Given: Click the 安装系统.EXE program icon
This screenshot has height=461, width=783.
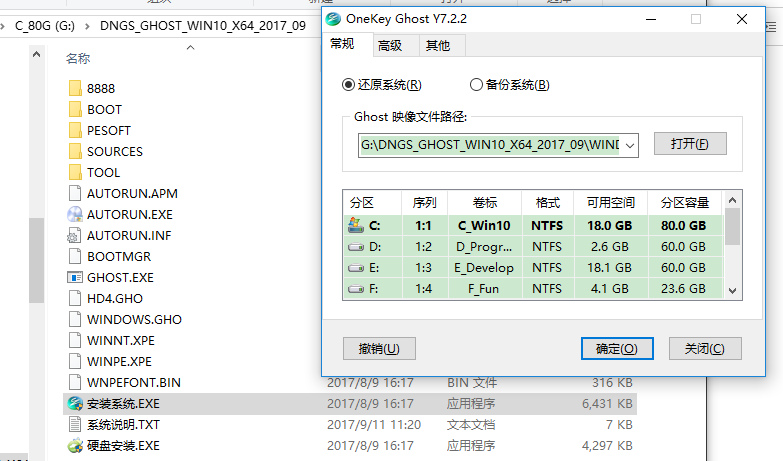Looking at the screenshot, I should (75, 404).
